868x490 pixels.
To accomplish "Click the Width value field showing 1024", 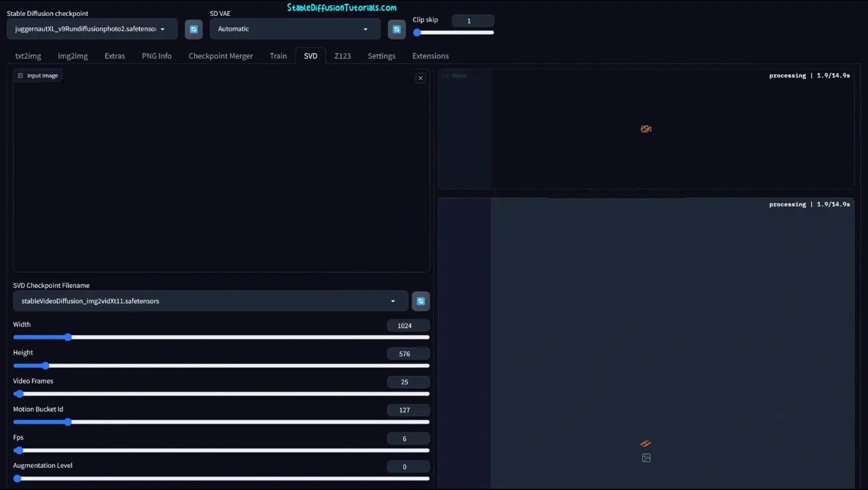I will [x=408, y=325].
